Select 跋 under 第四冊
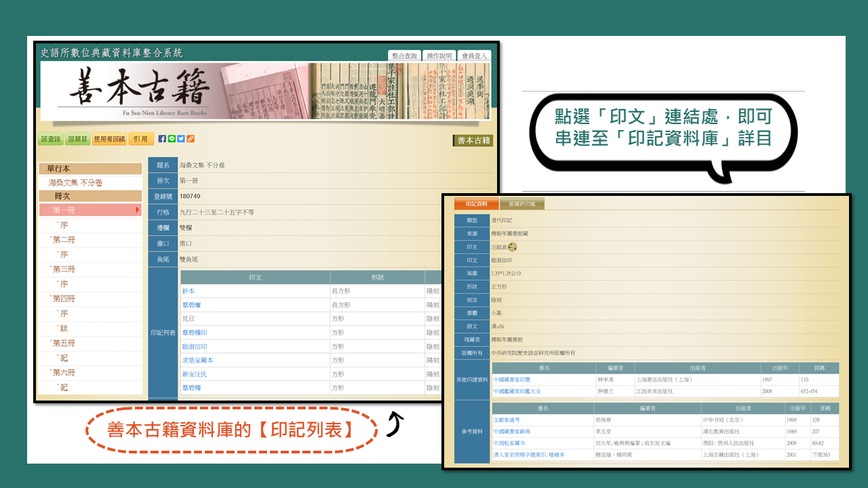 [x=64, y=329]
